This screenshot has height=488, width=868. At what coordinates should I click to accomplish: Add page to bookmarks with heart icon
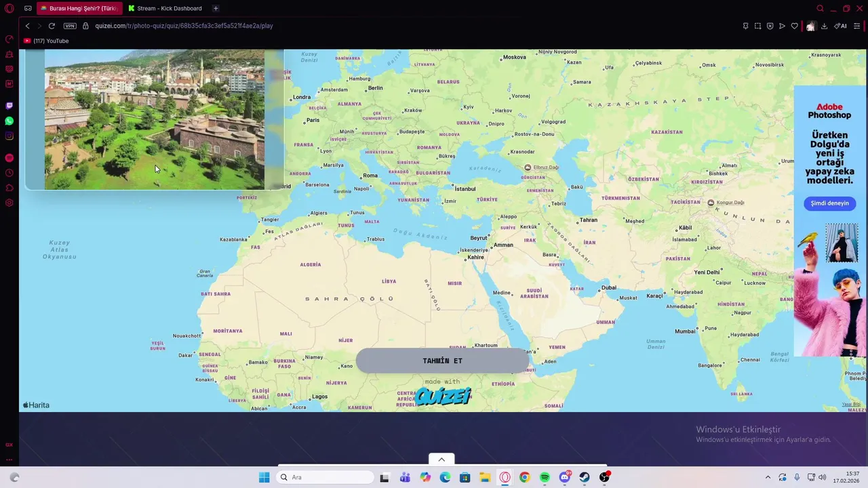(794, 26)
